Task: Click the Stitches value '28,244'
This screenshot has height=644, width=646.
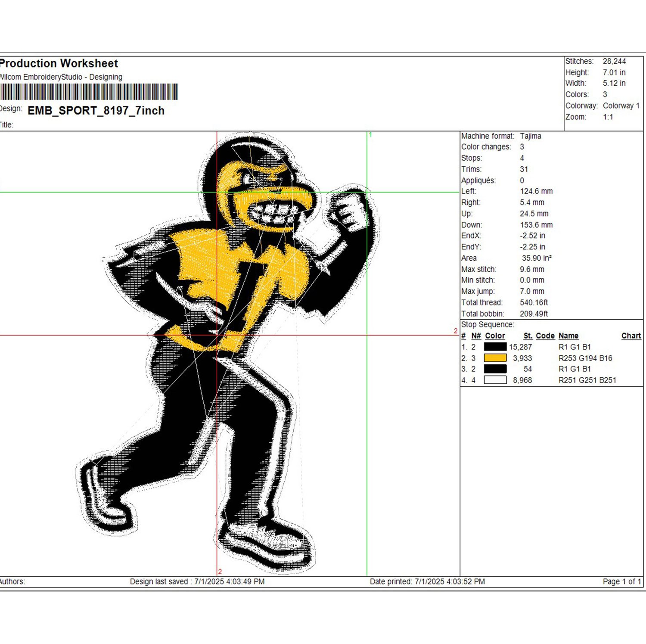Action: [614, 61]
